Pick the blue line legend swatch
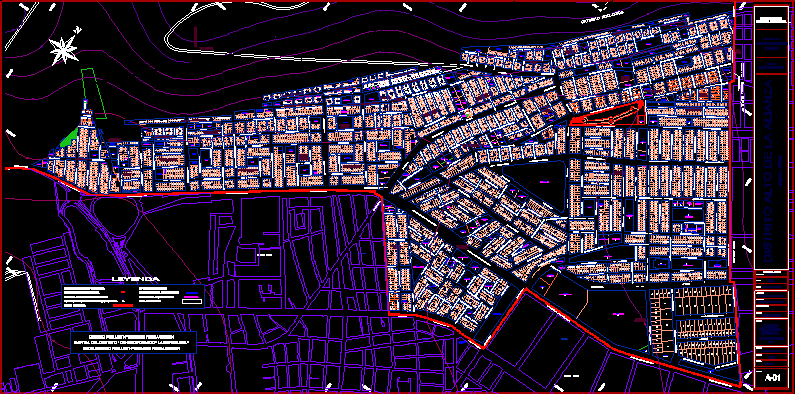The width and height of the screenshot is (795, 394). [192, 293]
